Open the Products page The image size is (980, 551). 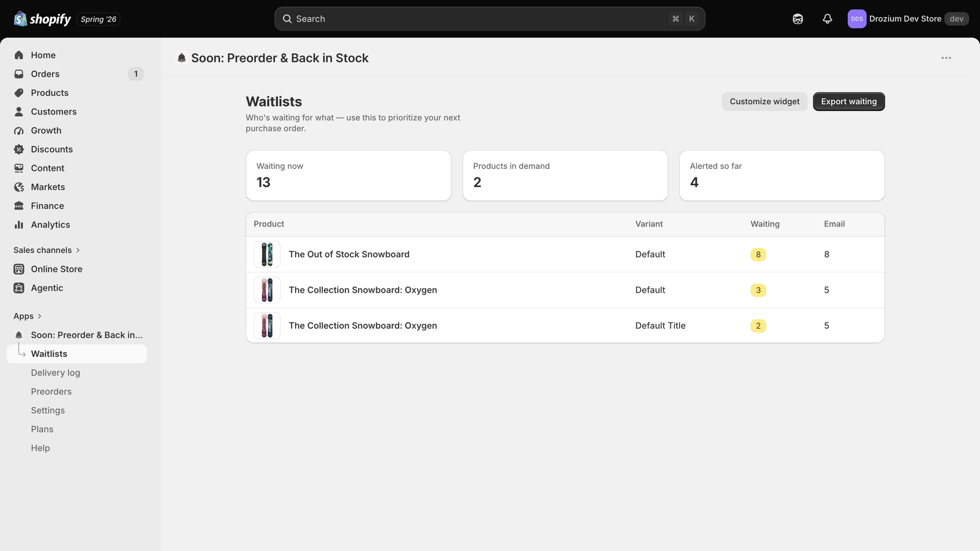77,93
